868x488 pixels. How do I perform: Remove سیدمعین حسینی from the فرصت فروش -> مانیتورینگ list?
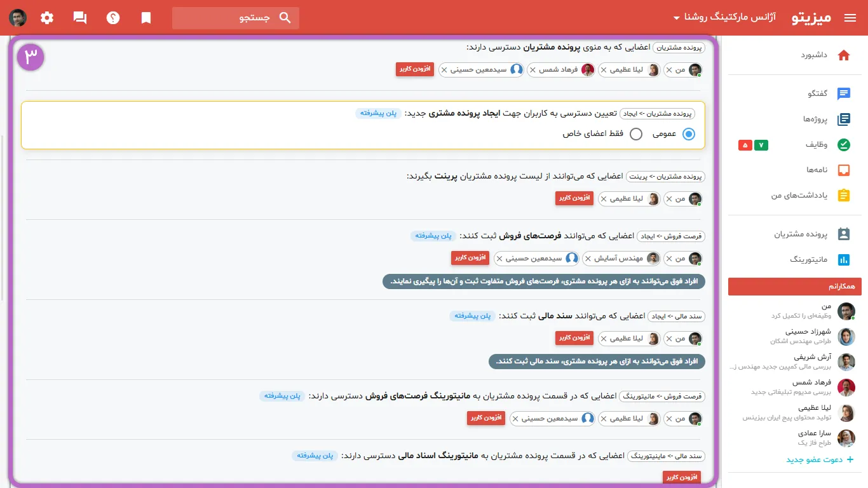(x=515, y=419)
